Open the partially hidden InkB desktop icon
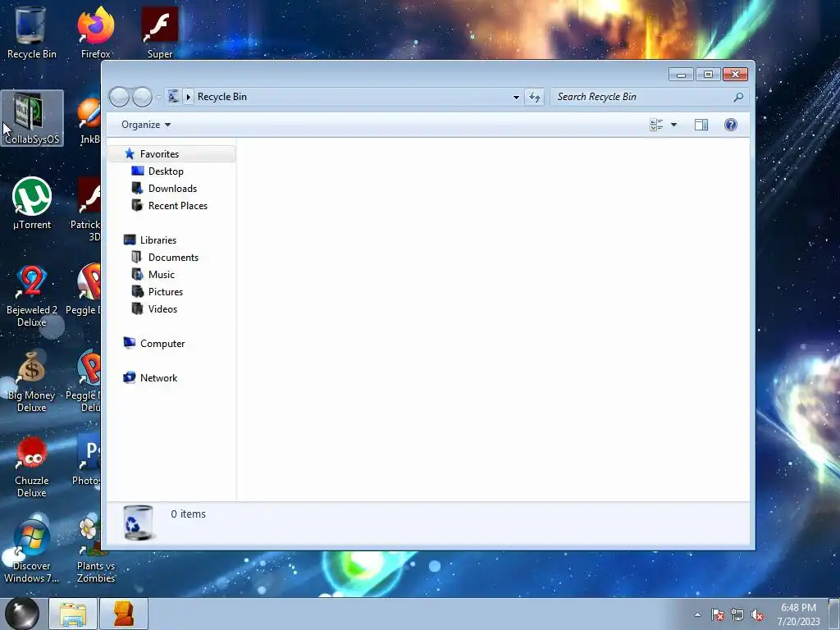Image resolution: width=840 pixels, height=630 pixels. click(x=89, y=121)
